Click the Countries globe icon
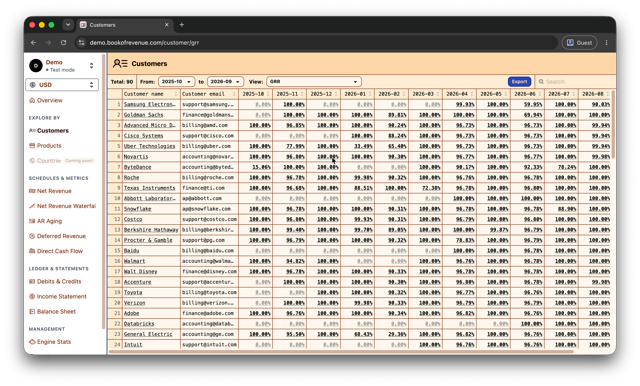Viewport: 640px width, 386px height. click(32, 161)
